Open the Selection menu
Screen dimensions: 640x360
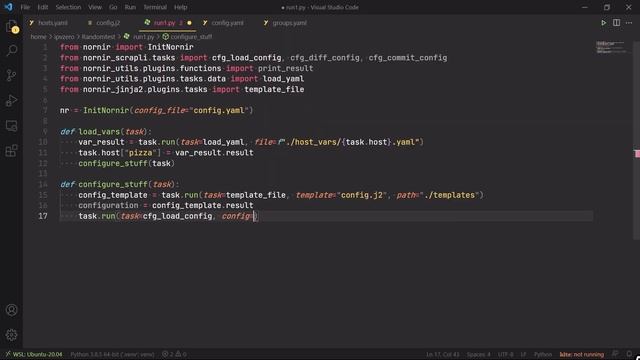tap(68, 7)
